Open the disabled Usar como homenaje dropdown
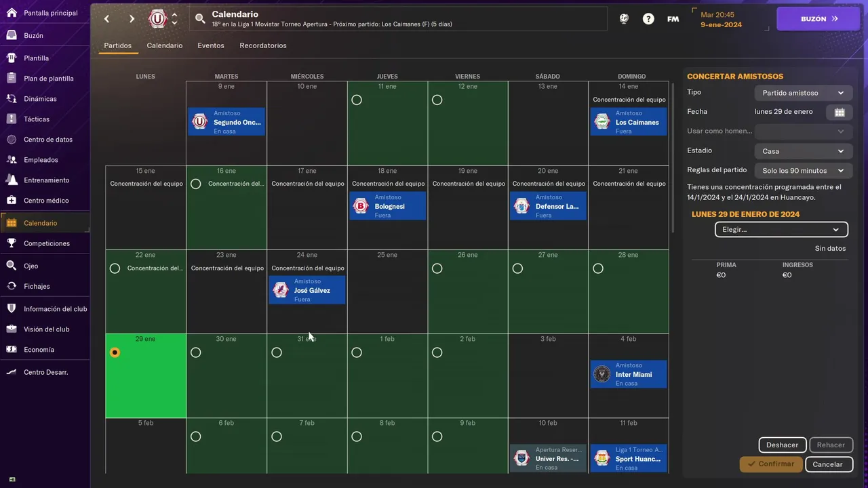 [x=804, y=131]
